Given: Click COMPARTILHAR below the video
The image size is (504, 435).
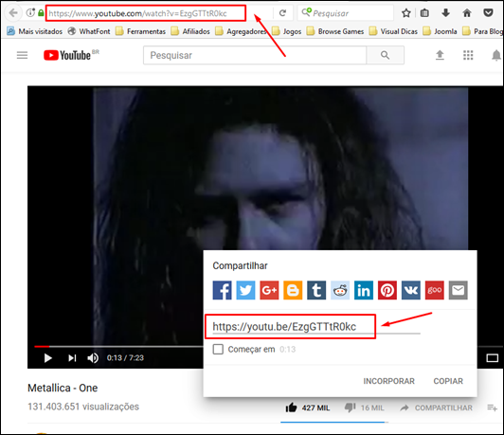Looking at the screenshot, I should click(436, 408).
